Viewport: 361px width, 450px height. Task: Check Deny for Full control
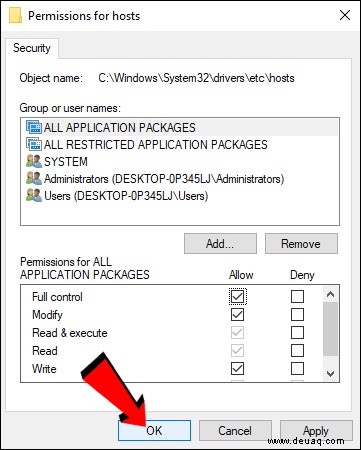[x=297, y=296]
